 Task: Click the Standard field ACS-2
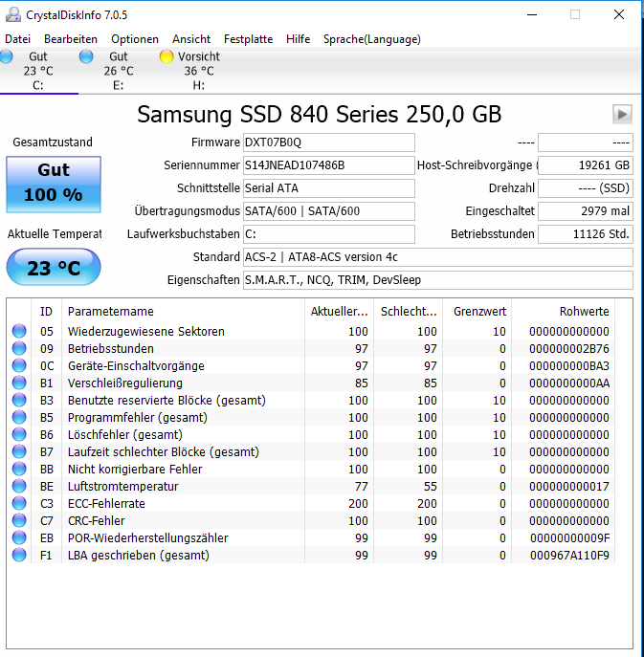pos(438,257)
